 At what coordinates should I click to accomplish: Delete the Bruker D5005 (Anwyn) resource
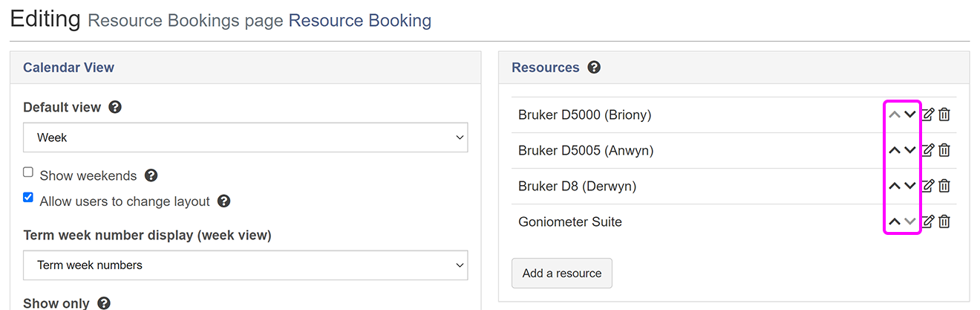pos(944,150)
